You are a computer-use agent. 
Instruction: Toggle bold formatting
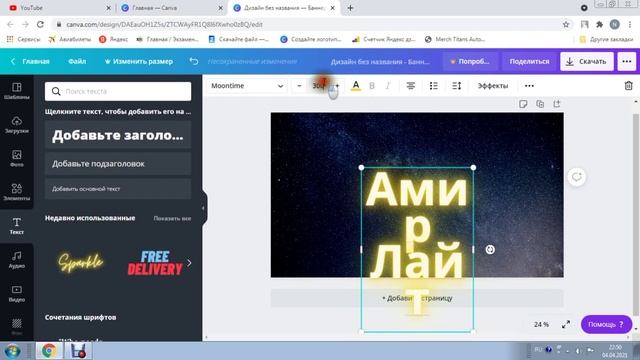pyautogui.click(x=372, y=86)
